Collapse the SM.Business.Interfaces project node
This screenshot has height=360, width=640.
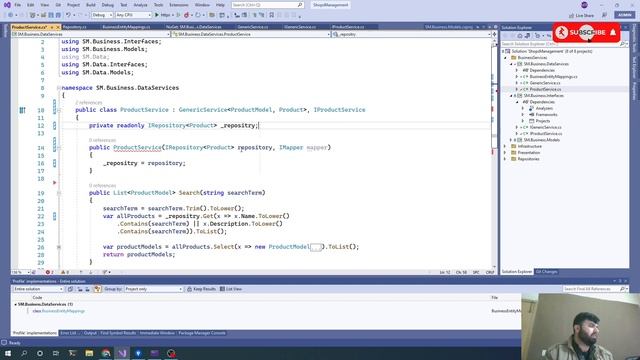tap(511, 96)
